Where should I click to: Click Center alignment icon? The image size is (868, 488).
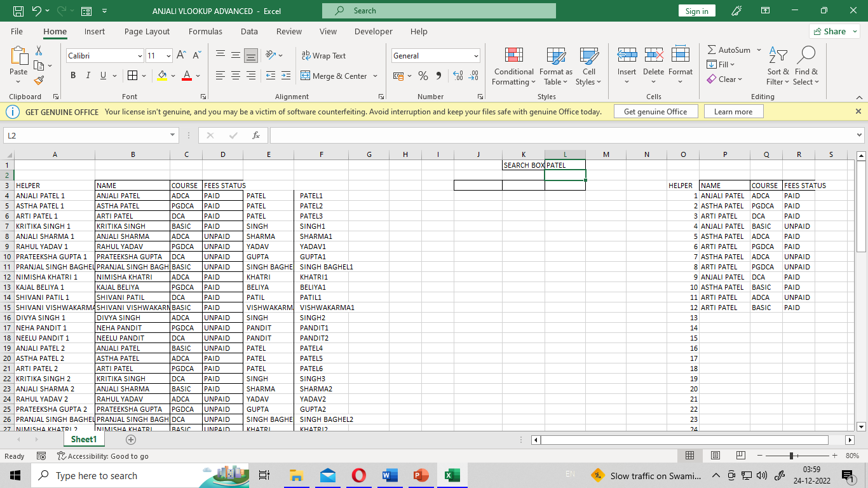click(x=236, y=76)
